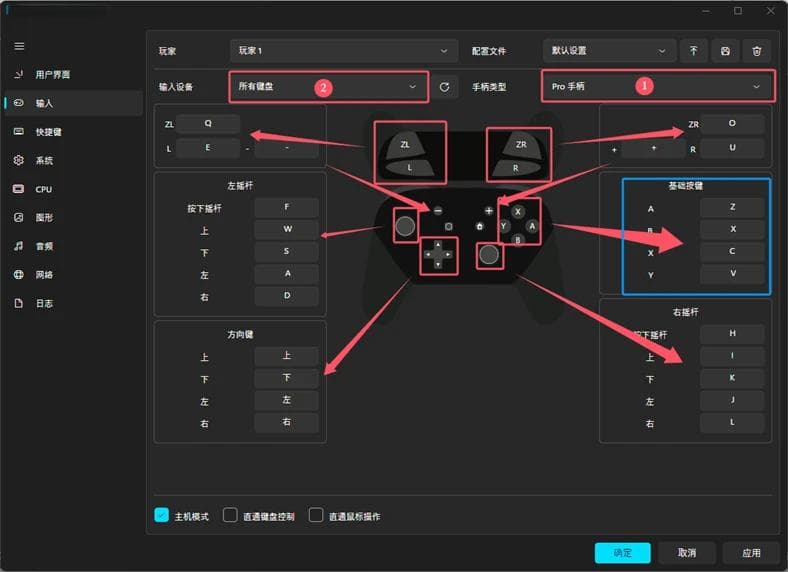This screenshot has height=572, width=788.
Task: Click the 音频 music note icon
Action: tap(19, 246)
